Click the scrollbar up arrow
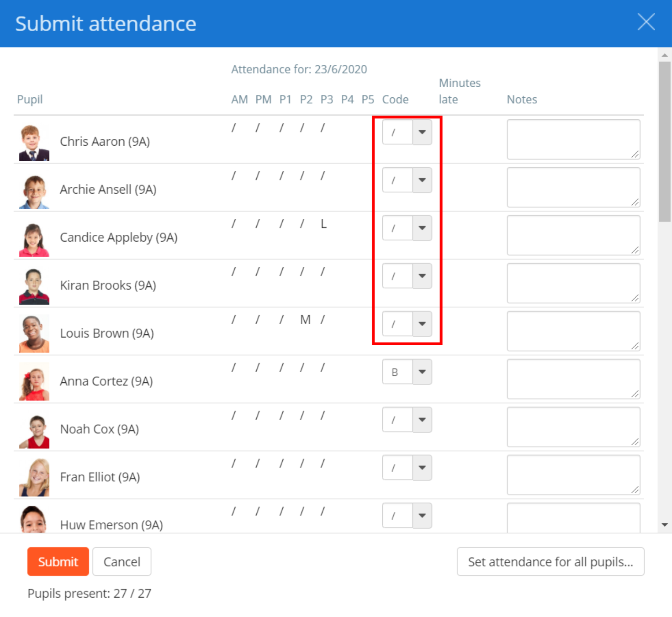The height and width of the screenshot is (617, 672). coord(665,54)
